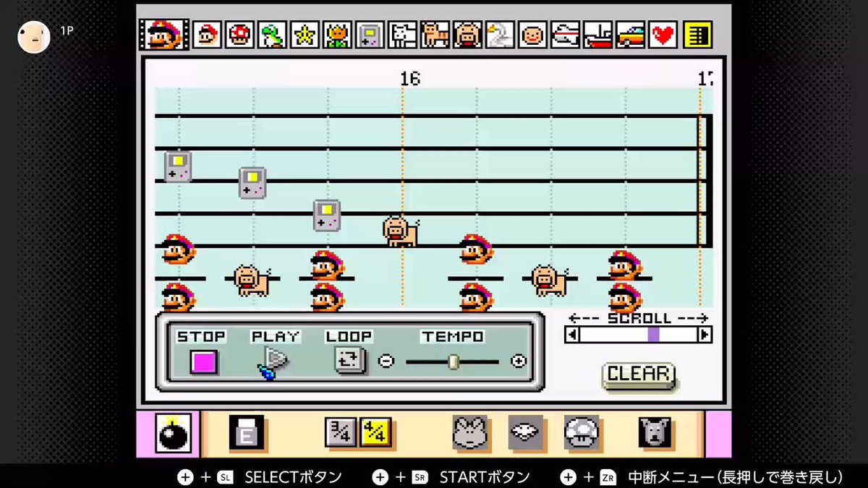Image resolution: width=868 pixels, height=488 pixels.
Task: Switch time signature to 4/4
Action: [375, 432]
